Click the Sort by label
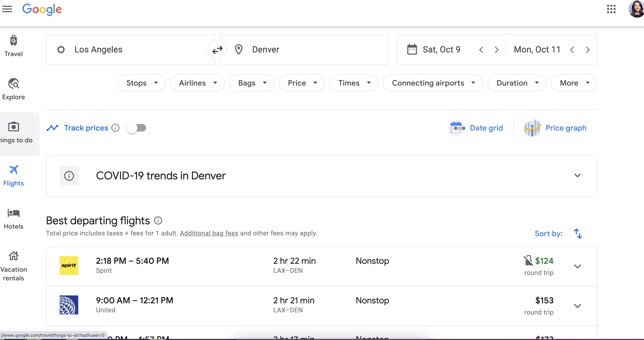Image resolution: width=644 pixels, height=340 pixels. (549, 234)
